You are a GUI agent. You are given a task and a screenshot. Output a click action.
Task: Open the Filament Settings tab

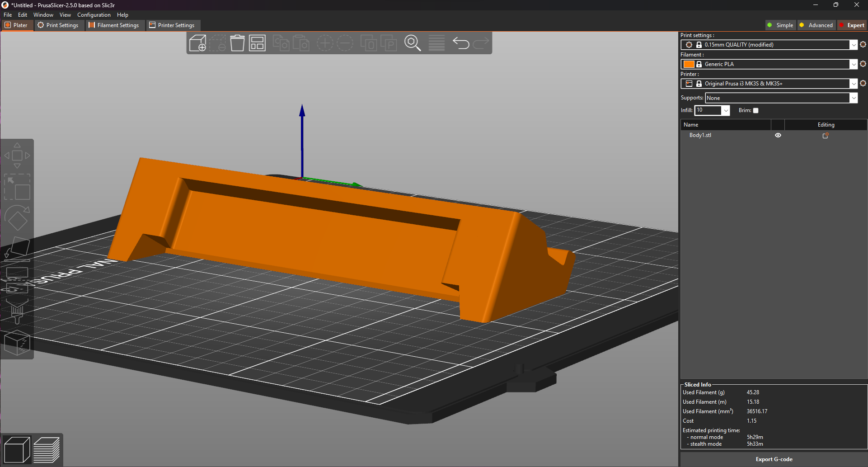click(114, 25)
